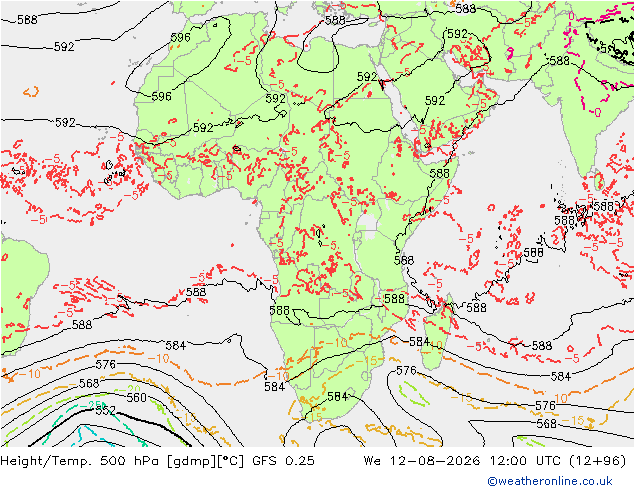Click the "560" height contour label
634x490 pixels.
[x=136, y=398]
